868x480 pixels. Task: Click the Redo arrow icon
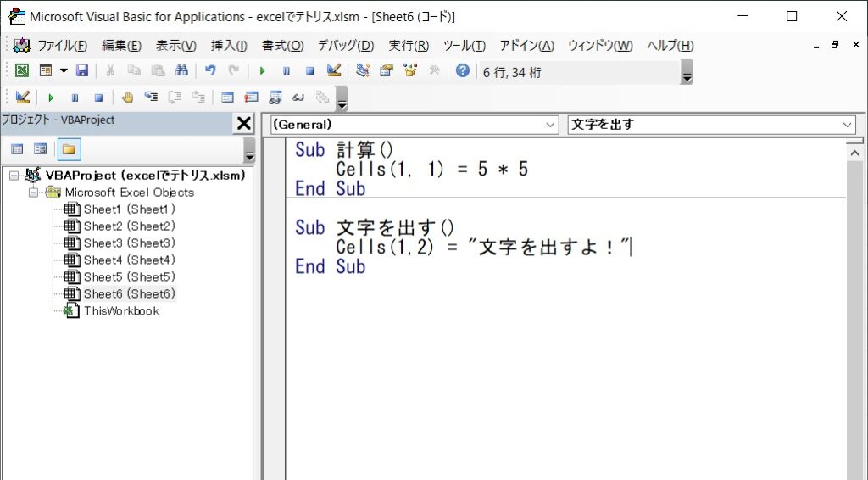point(234,70)
